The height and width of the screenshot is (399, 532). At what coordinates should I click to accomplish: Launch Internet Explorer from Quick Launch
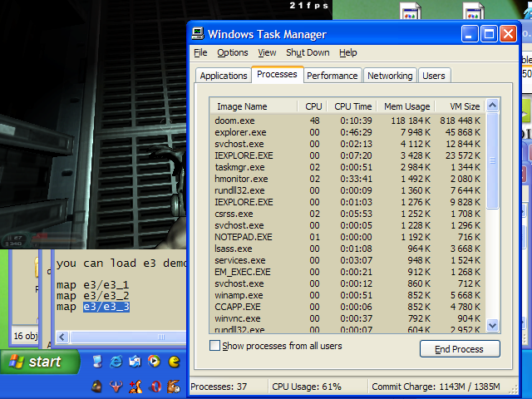(x=116, y=362)
